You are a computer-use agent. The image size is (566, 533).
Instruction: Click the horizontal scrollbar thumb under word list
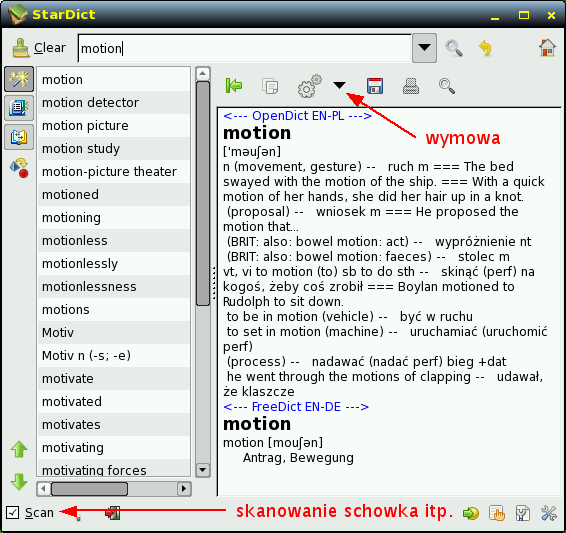(x=89, y=489)
